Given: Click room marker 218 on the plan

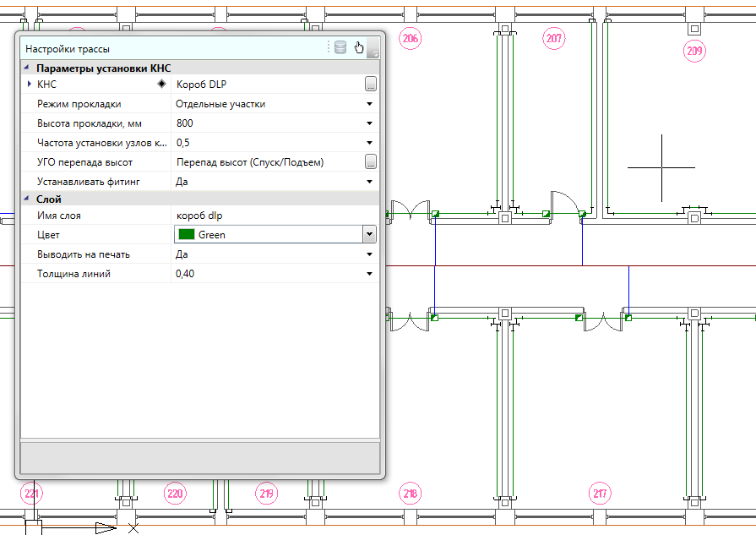Looking at the screenshot, I should point(411,493).
